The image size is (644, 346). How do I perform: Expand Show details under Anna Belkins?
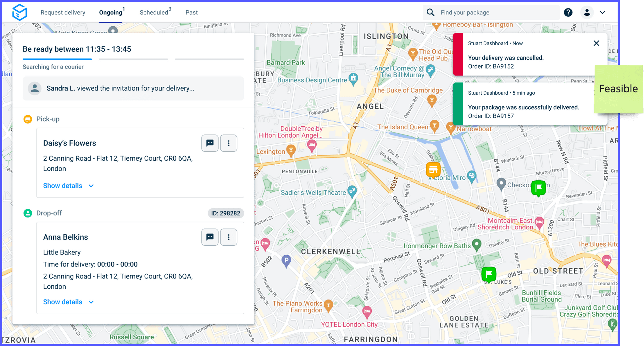pyautogui.click(x=69, y=302)
